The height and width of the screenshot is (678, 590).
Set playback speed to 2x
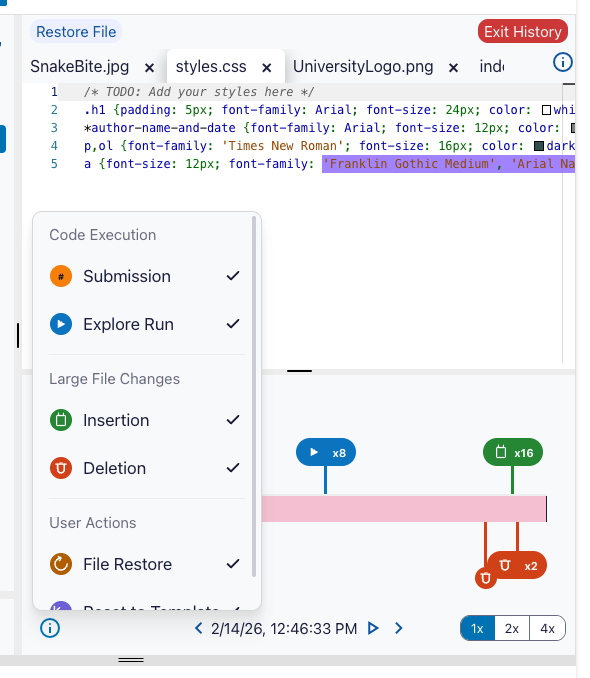[x=512, y=628]
